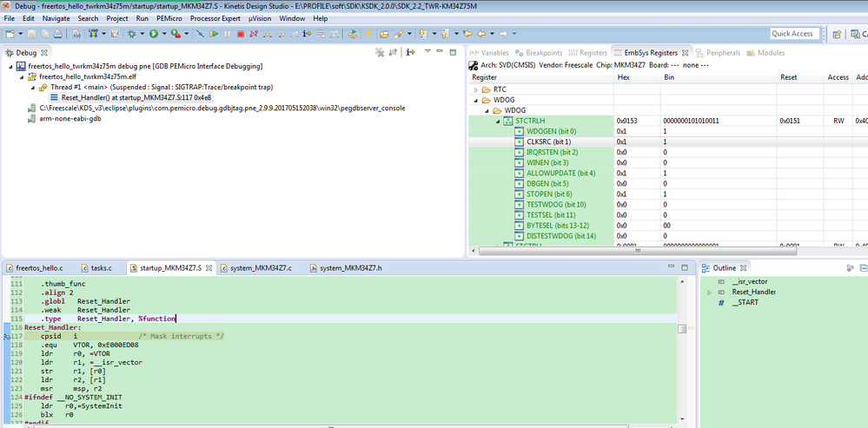The width and height of the screenshot is (868, 428).
Task: Click the Open Perspective icon
Action: pos(838,34)
